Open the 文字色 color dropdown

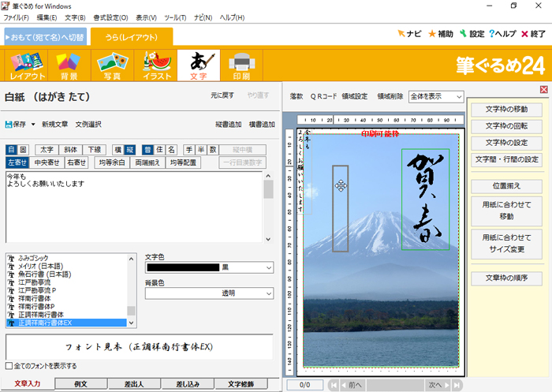pos(269,268)
